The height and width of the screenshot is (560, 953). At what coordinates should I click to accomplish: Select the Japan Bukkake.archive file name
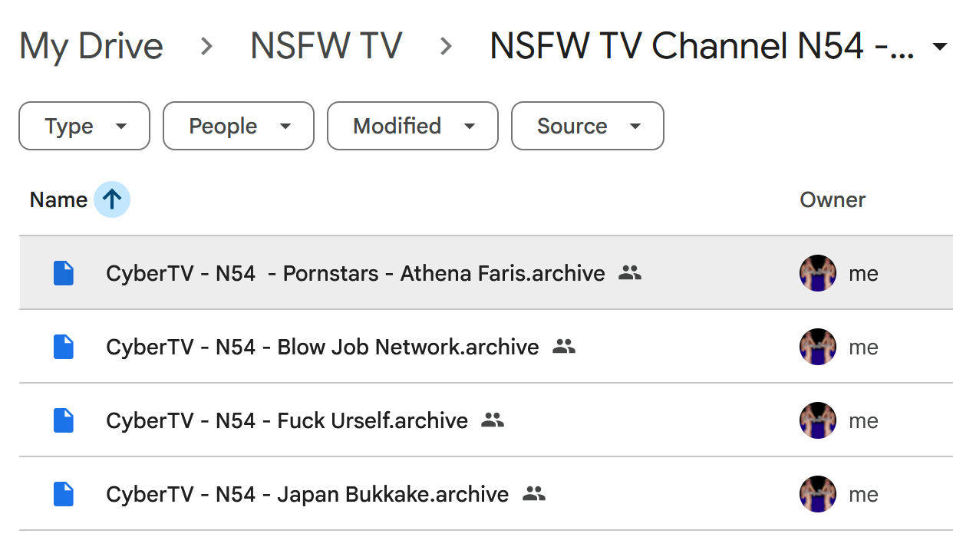307,494
